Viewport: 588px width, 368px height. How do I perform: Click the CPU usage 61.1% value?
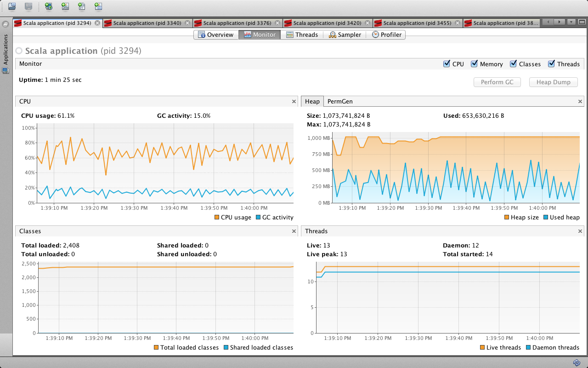tap(66, 116)
